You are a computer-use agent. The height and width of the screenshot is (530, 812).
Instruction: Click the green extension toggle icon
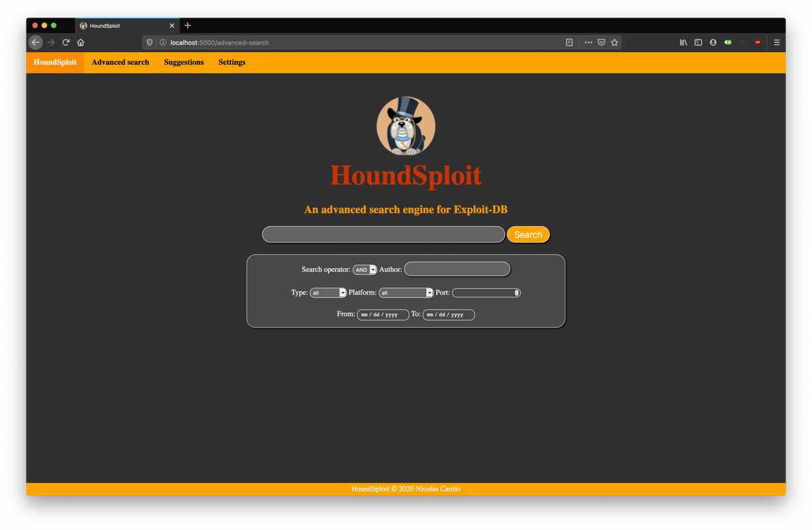[x=728, y=42]
